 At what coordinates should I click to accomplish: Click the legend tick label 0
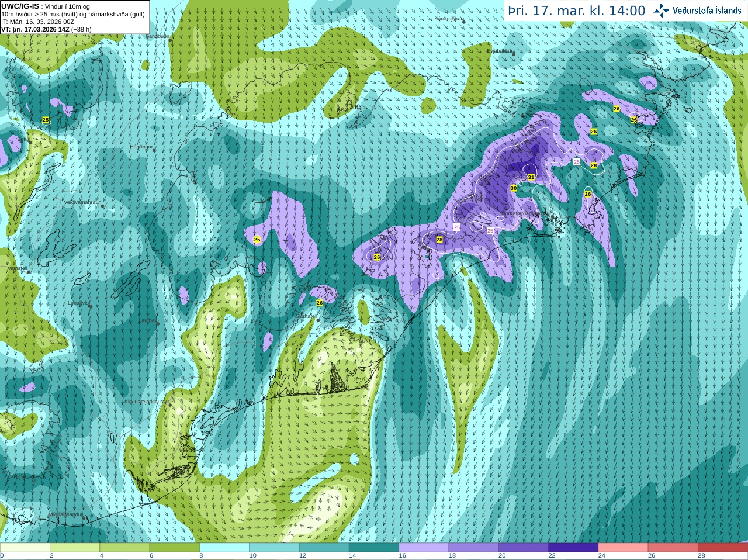click(2, 556)
